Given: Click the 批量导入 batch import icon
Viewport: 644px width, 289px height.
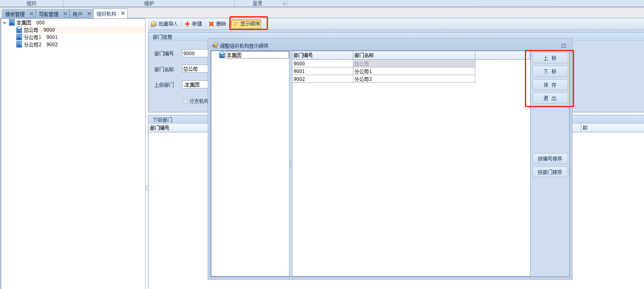Looking at the screenshot, I should (154, 24).
